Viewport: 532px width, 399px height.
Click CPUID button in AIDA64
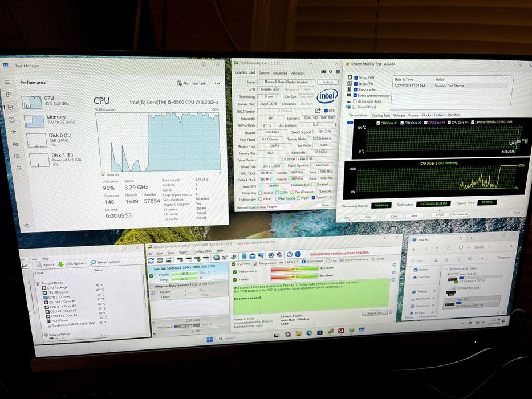(x=440, y=215)
